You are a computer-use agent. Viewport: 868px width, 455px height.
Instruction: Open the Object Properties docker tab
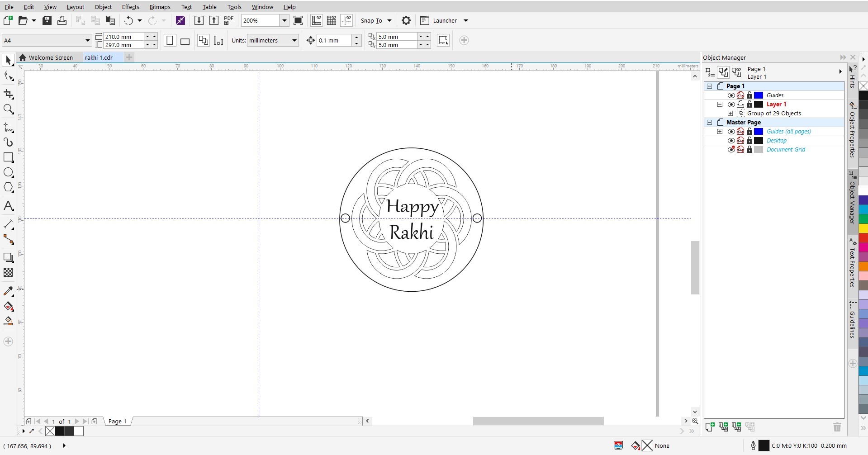852,130
